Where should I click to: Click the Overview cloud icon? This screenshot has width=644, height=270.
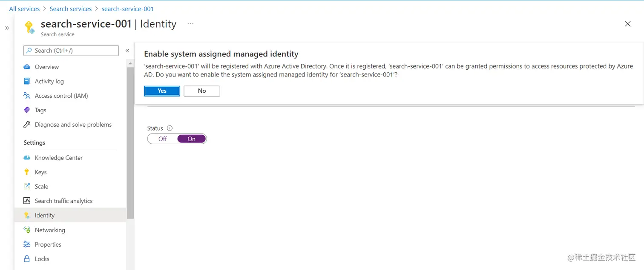[x=27, y=67]
